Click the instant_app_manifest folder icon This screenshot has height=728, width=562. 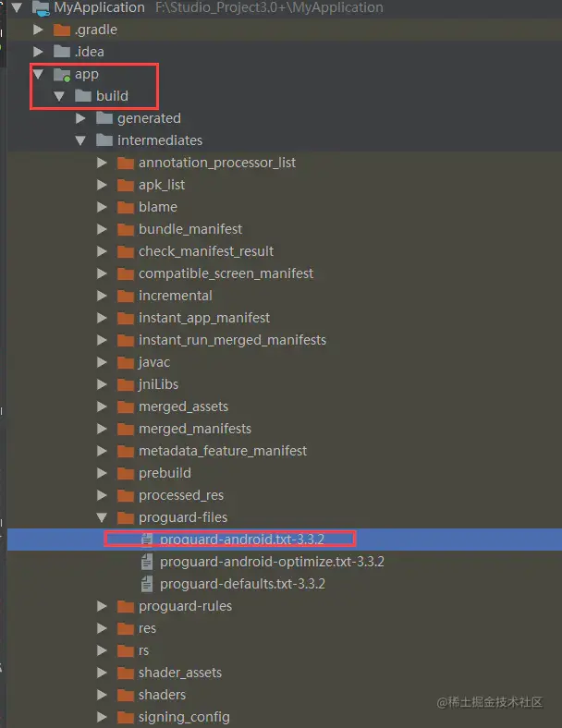(x=126, y=318)
